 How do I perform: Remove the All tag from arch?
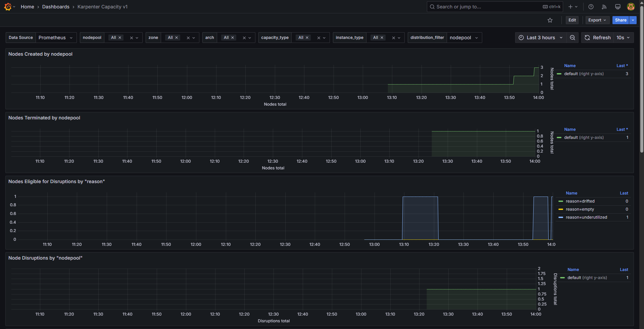pos(233,38)
